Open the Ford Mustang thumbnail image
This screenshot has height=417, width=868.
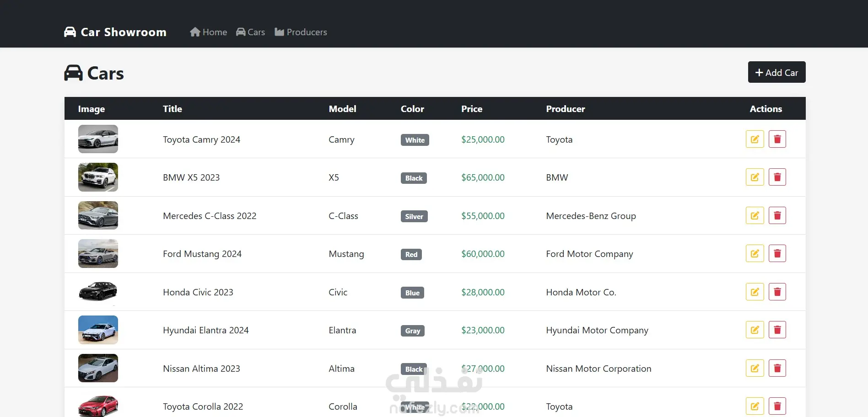coord(98,253)
